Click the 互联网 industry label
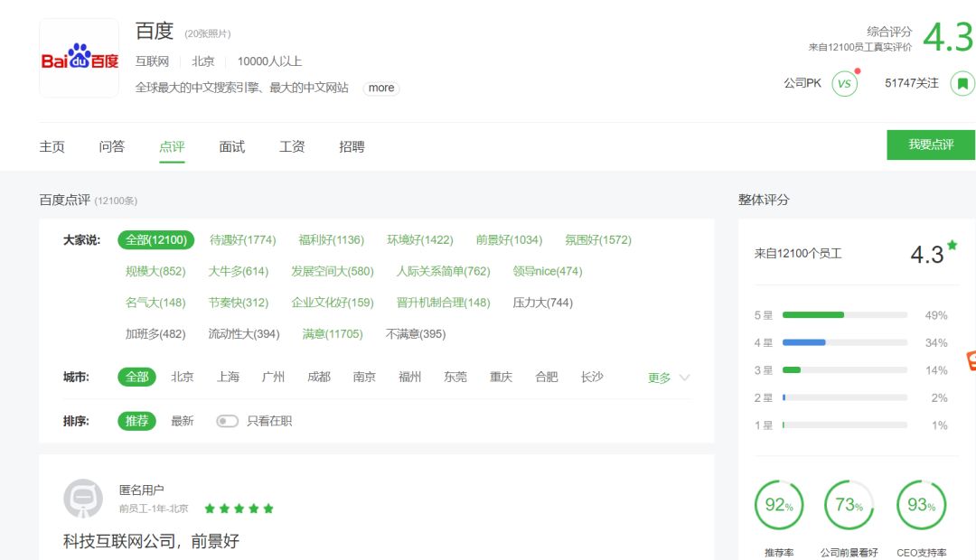The height and width of the screenshot is (560, 976). (x=153, y=61)
